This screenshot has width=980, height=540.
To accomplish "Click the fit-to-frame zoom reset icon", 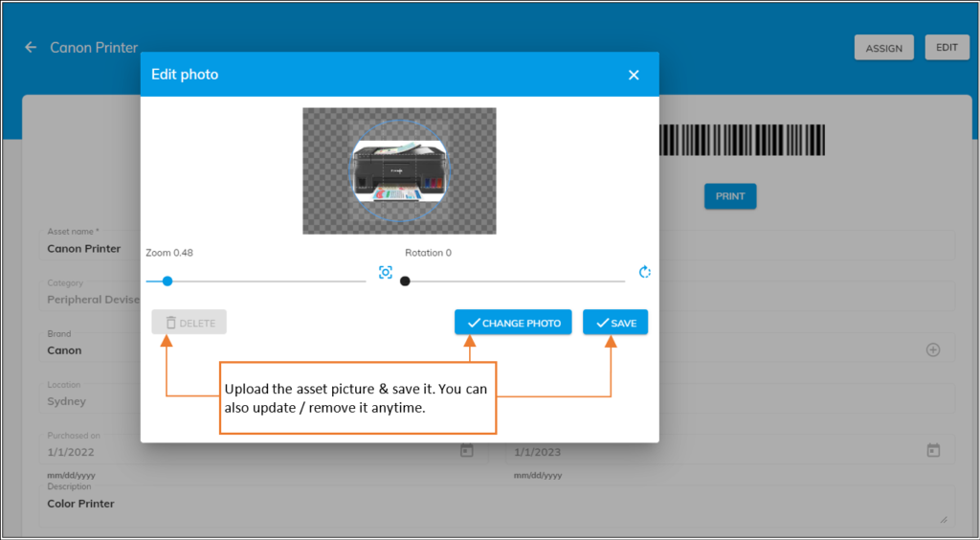I will point(386,273).
